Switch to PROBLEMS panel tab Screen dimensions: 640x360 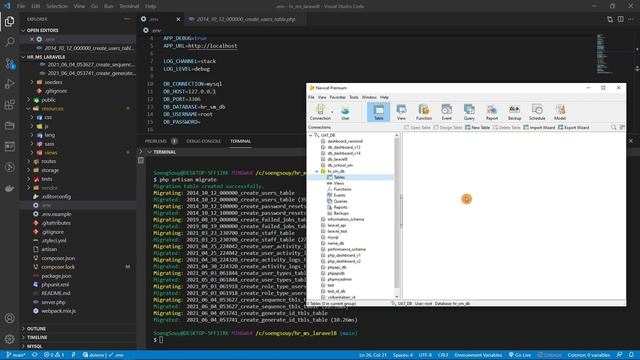coord(156,141)
